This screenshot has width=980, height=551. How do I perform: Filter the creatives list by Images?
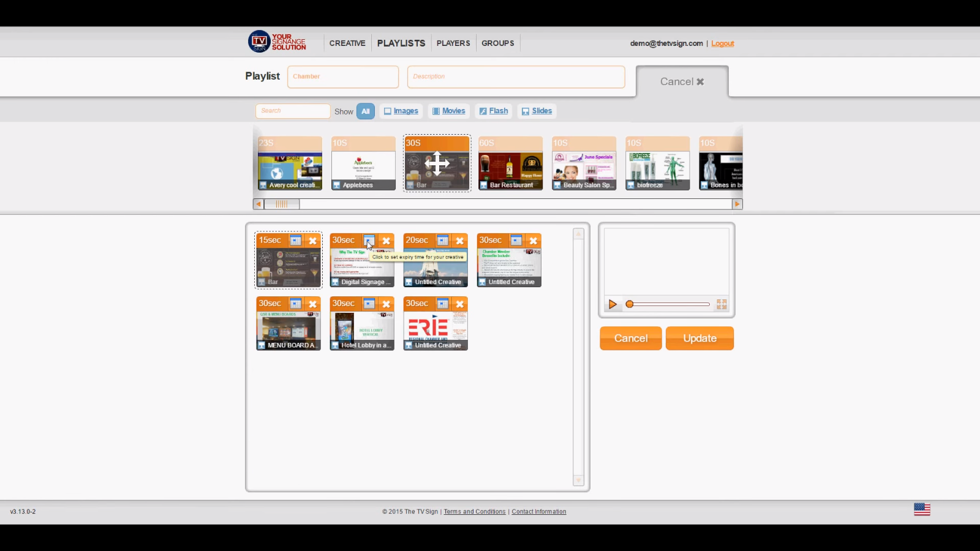(x=401, y=111)
